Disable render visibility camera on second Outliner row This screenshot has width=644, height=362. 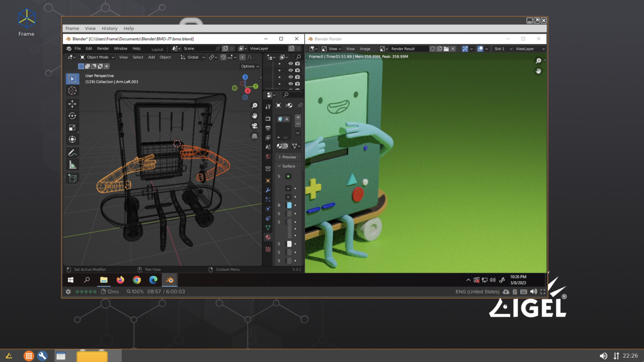pos(297,70)
